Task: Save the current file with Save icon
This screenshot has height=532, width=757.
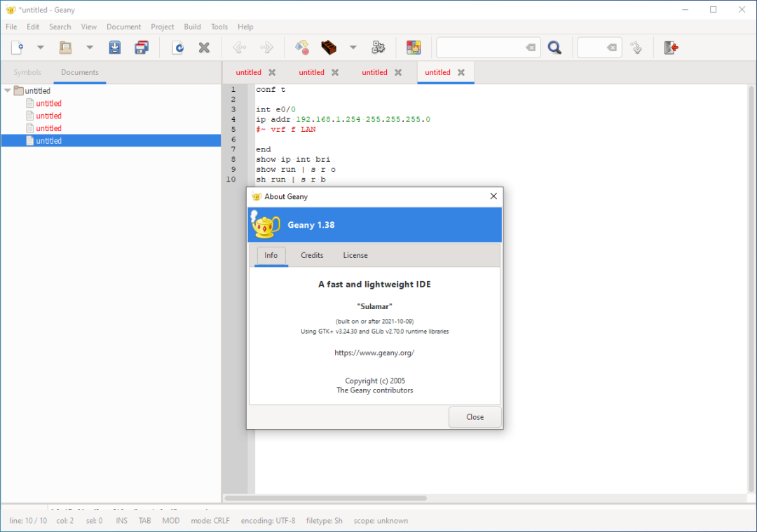Action: coord(115,47)
